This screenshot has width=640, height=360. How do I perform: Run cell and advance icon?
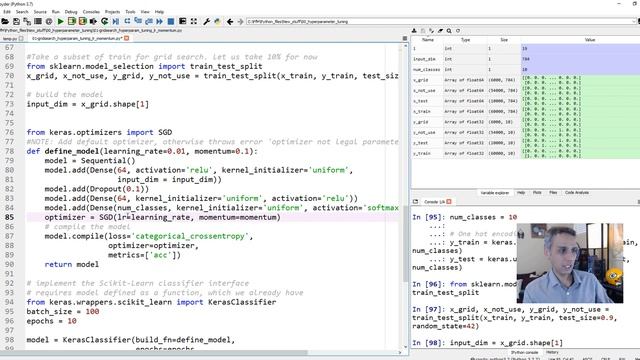click(83, 21)
